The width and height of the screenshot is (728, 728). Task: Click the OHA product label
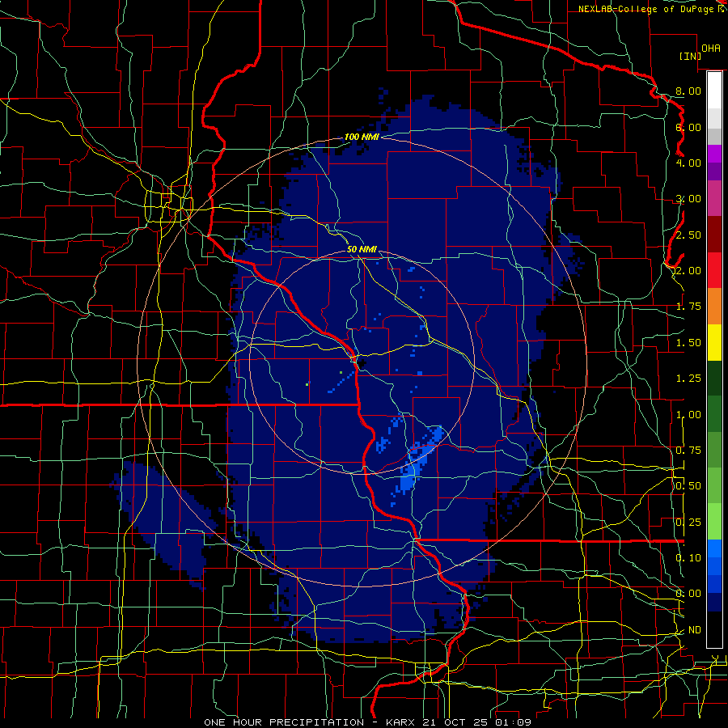711,49
